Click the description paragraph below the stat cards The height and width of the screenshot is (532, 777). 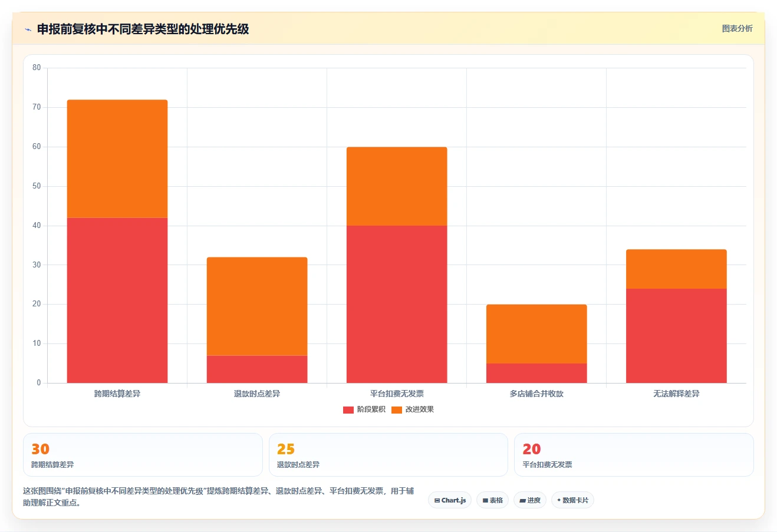218,497
